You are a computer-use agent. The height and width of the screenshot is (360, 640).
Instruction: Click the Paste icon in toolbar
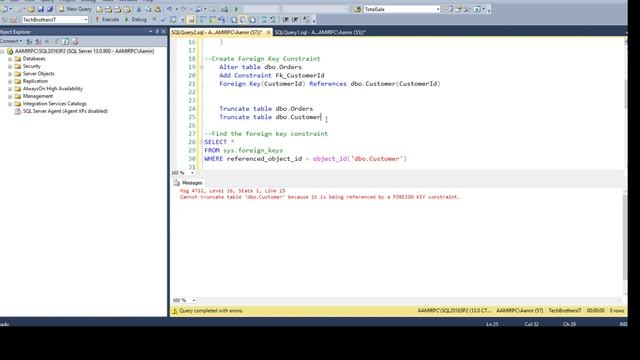(x=158, y=9)
